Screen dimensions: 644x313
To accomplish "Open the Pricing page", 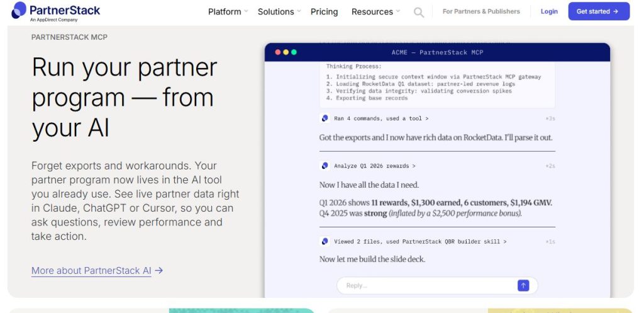I will tap(324, 11).
